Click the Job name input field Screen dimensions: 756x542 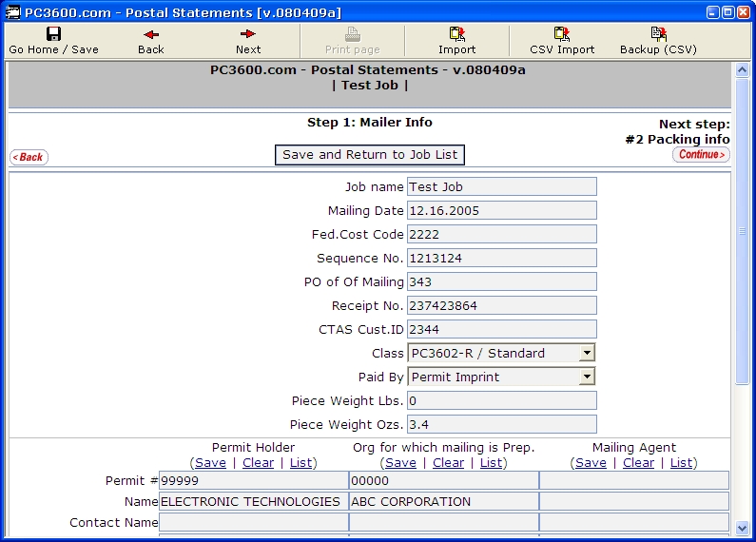pyautogui.click(x=502, y=186)
